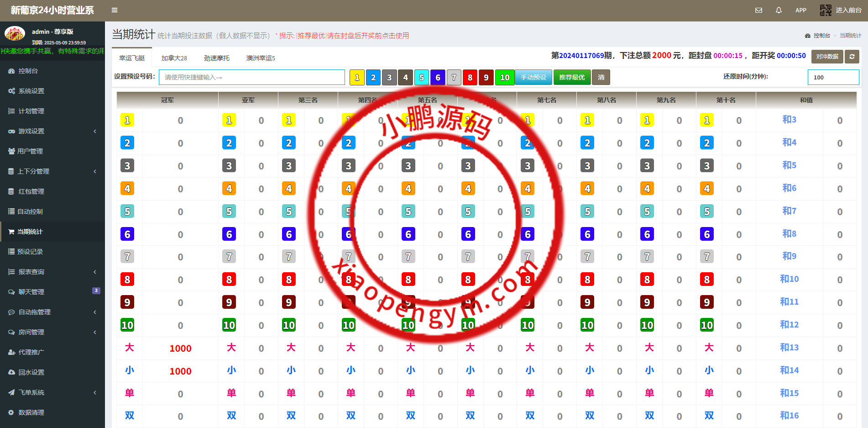Click the 设置预设号码 input field
The height and width of the screenshot is (428, 868).
(251, 77)
